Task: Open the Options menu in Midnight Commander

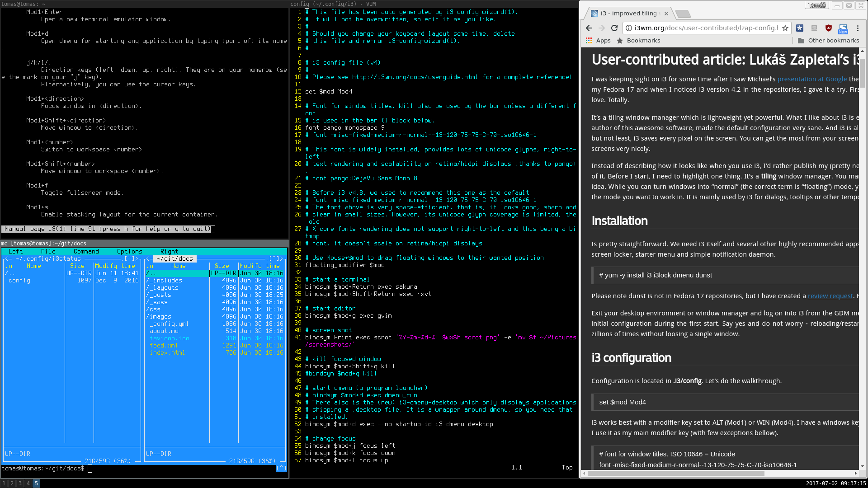Action: tap(130, 252)
